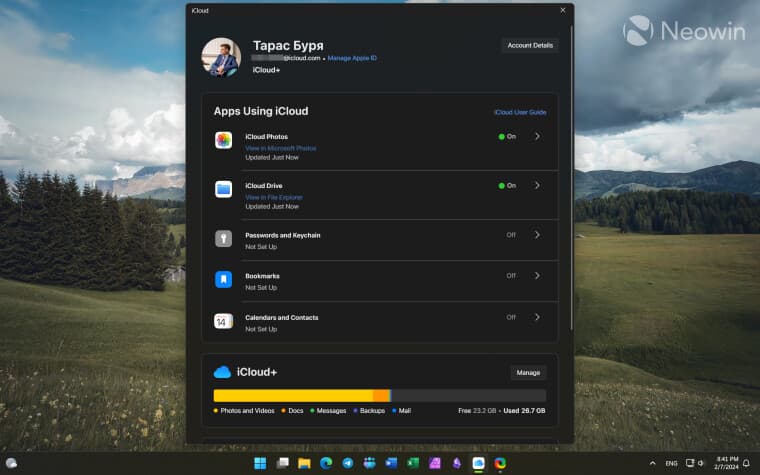
Task: Open Telegram from the taskbar
Action: click(348, 463)
